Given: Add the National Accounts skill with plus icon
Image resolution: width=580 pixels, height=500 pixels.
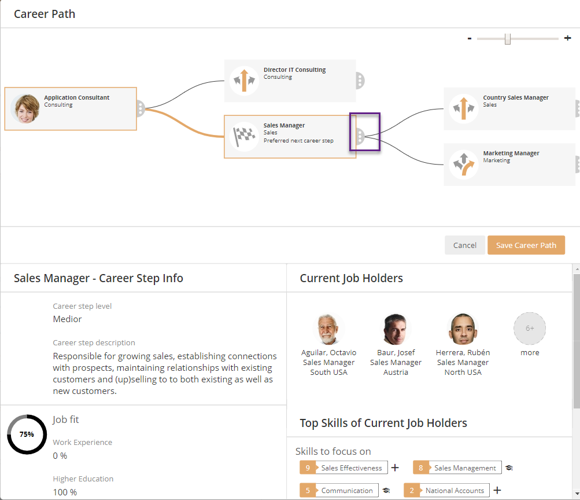Looking at the screenshot, I should pyautogui.click(x=498, y=490).
